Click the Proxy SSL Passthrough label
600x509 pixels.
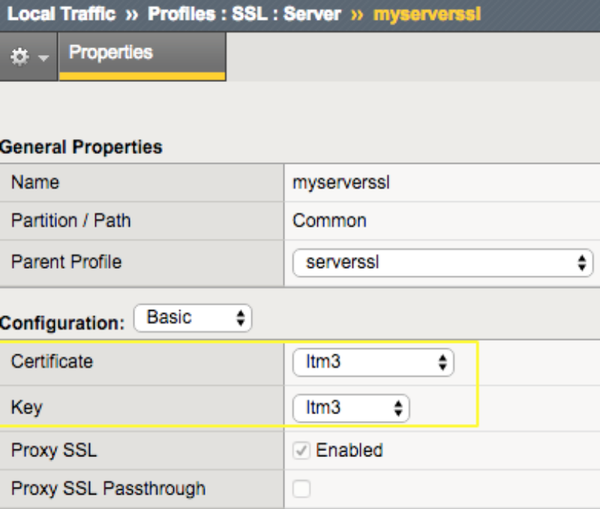(108, 489)
